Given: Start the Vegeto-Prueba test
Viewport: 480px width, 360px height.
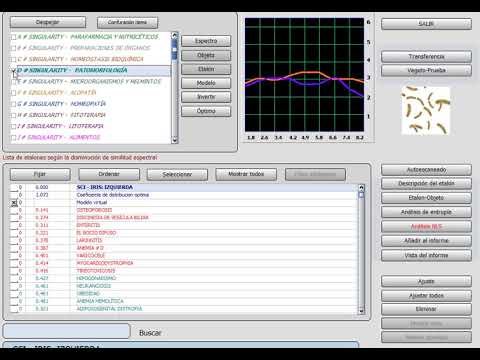Looking at the screenshot, I should click(426, 70).
